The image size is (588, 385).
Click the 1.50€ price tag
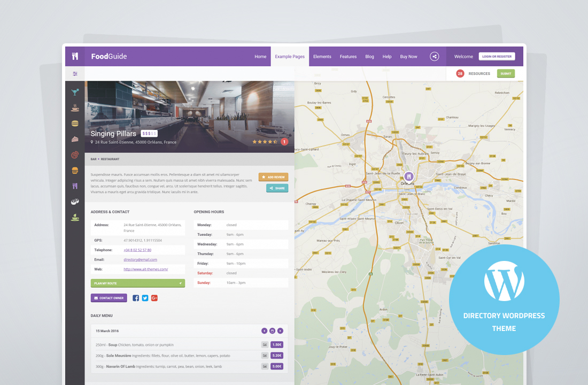pyautogui.click(x=277, y=344)
